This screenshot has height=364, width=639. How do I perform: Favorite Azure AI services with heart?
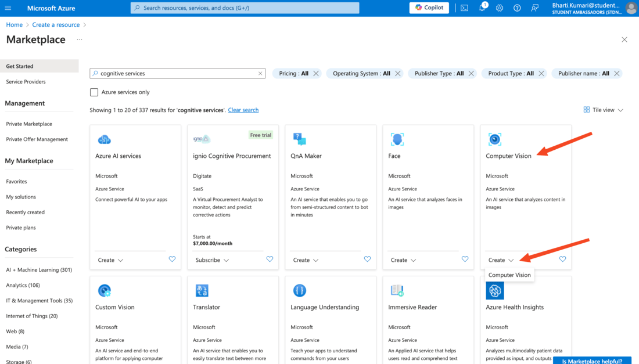172,259
